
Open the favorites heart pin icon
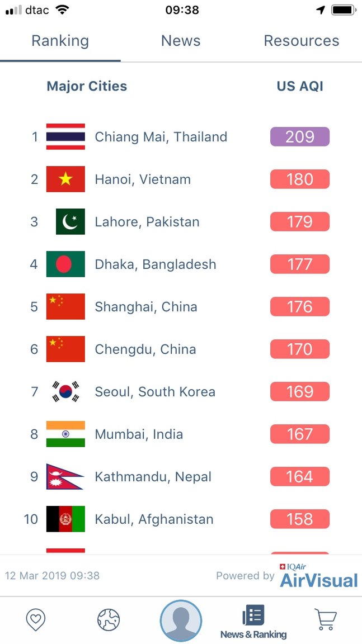pyautogui.click(x=36, y=620)
